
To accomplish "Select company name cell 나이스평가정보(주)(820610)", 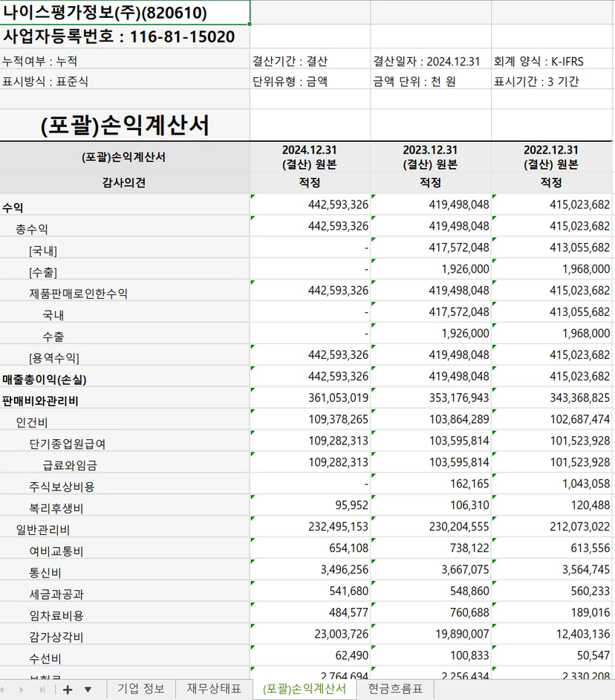I will (125, 13).
